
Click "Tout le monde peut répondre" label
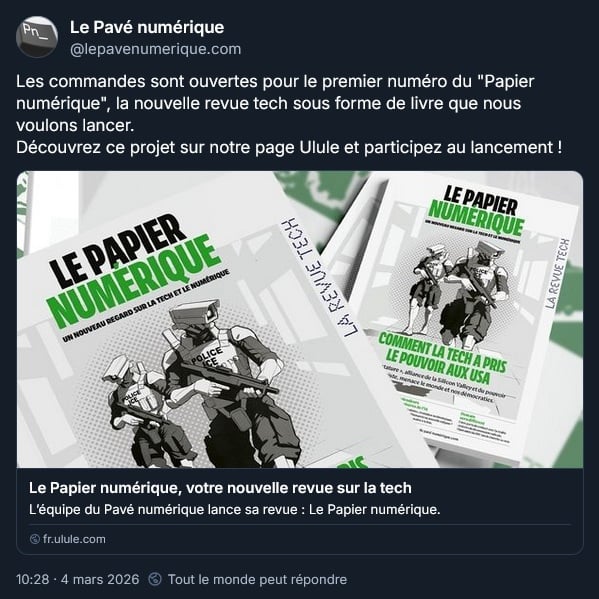click(257, 579)
